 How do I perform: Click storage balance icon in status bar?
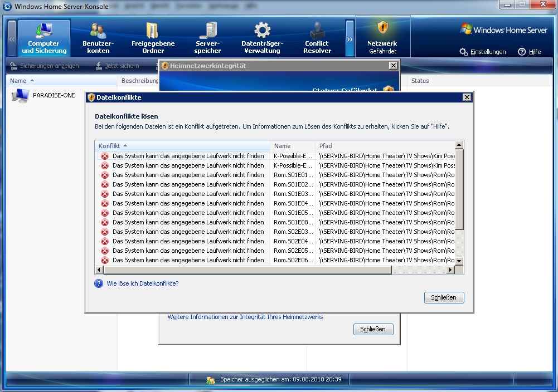coord(211,380)
